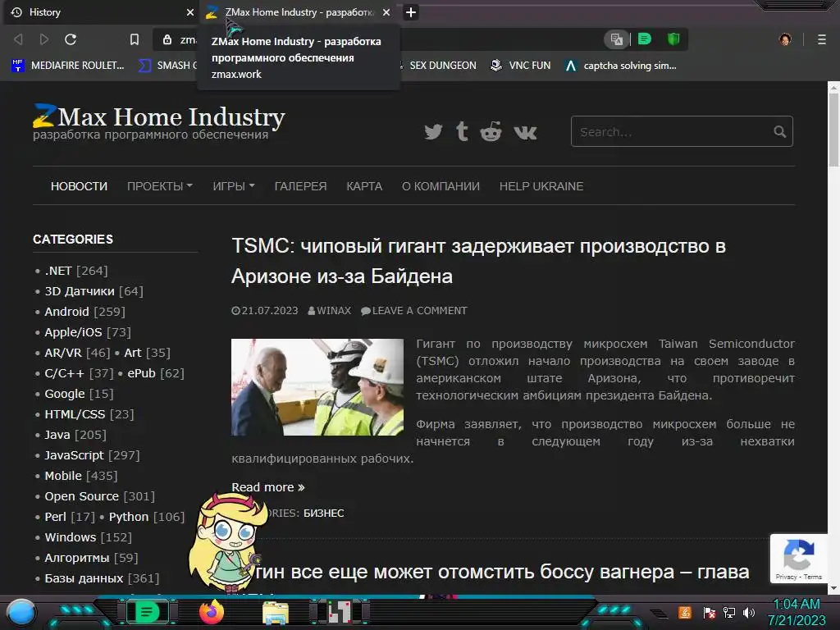This screenshot has height=630, width=840.
Task: Switch to the History tab
Action: click(99, 12)
